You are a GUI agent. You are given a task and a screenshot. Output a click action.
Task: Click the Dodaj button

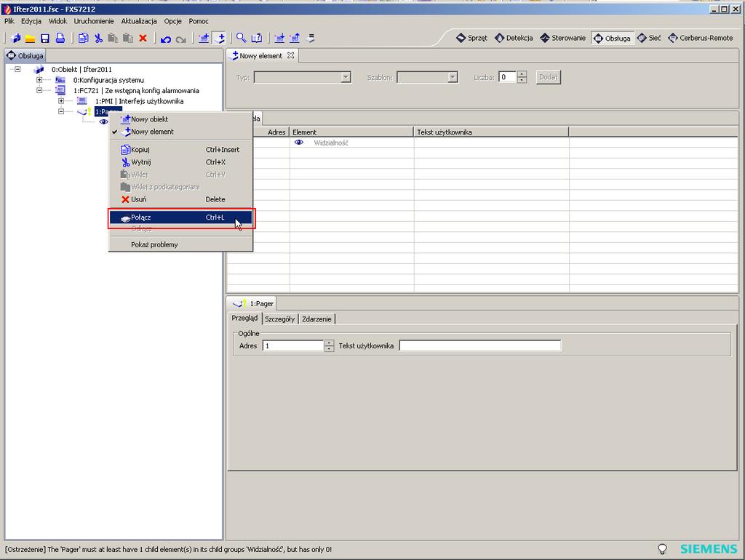(x=549, y=77)
